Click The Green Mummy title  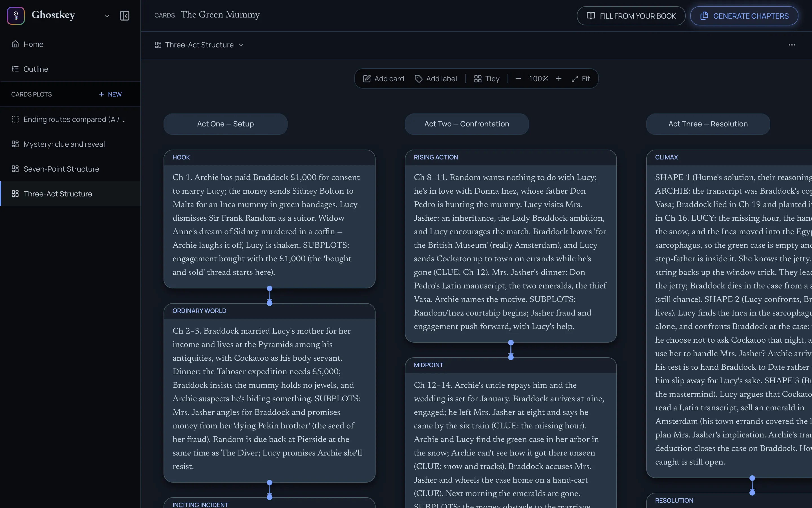pos(220,15)
